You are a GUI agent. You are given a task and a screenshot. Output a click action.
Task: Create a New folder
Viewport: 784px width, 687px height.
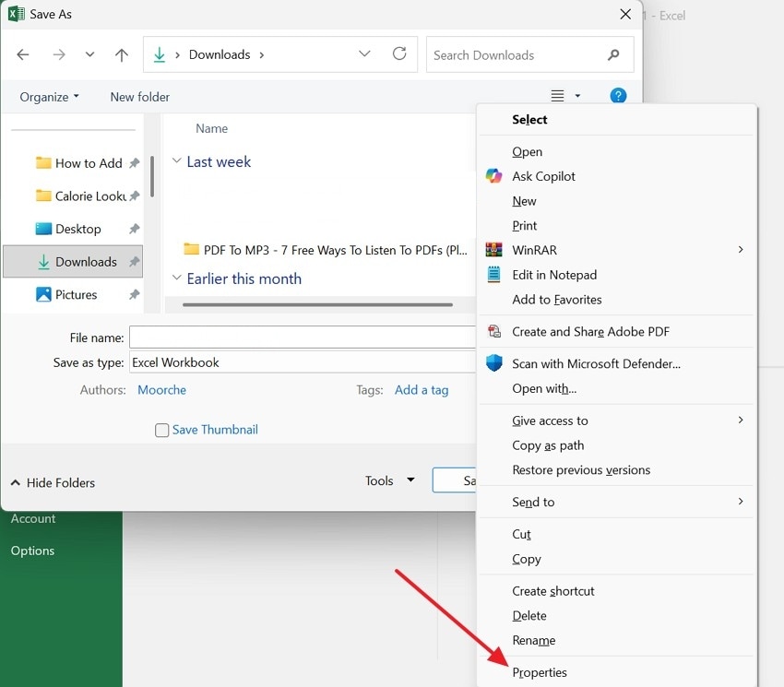pos(139,97)
